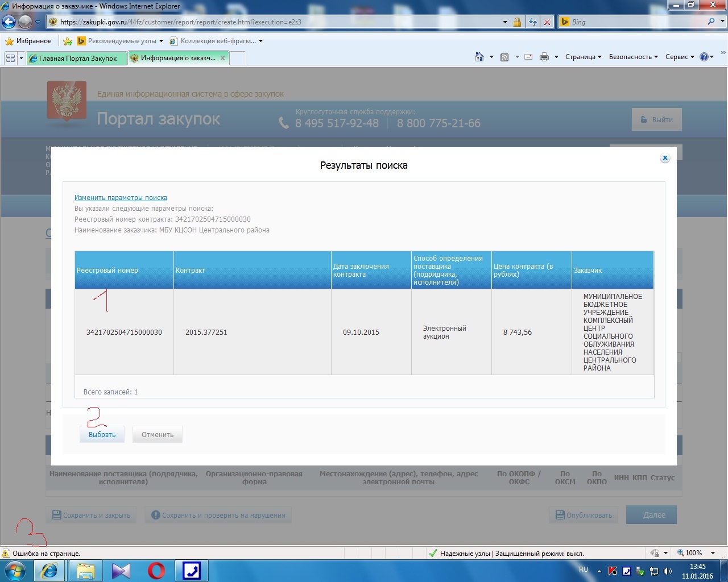
Task: Click the Print icon in command bar
Action: [x=544, y=57]
